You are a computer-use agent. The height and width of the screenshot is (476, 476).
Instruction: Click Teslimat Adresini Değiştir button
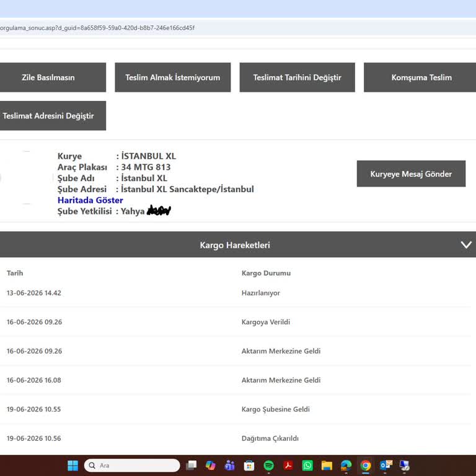coord(53,116)
